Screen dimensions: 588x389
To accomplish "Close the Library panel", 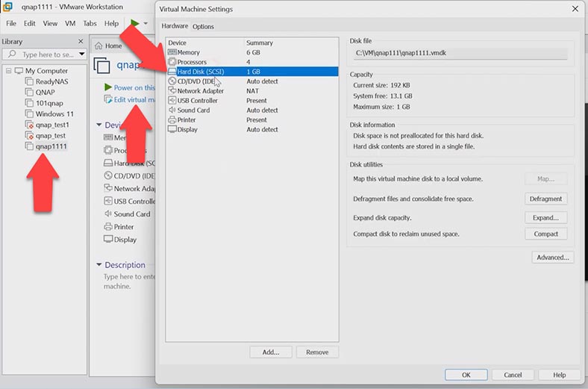I will [x=81, y=41].
